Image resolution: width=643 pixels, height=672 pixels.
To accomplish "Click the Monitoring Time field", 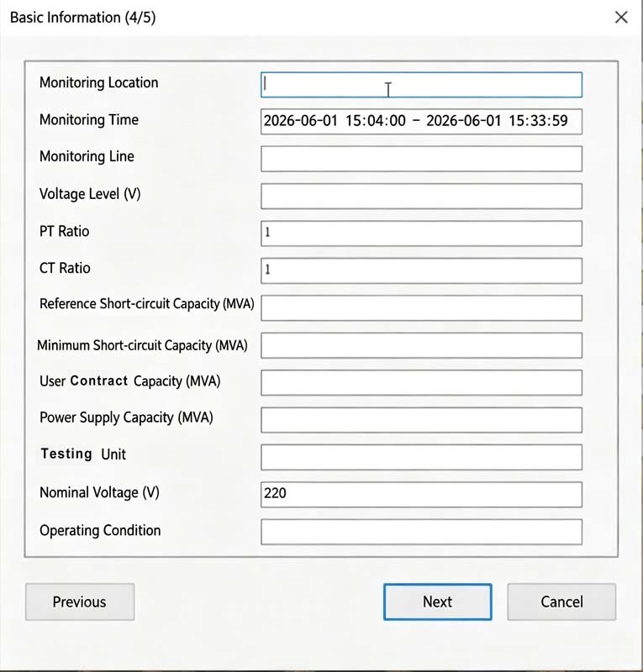I will 421,122.
